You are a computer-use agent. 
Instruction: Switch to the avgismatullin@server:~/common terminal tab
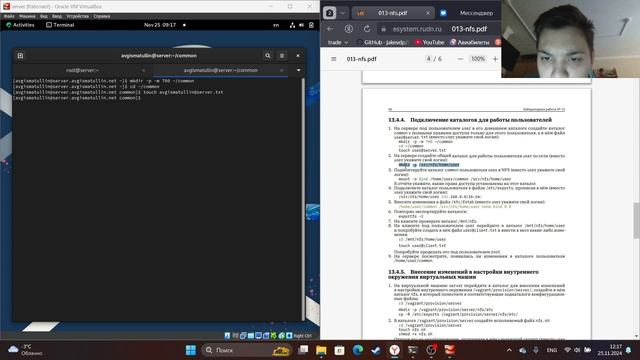tap(220, 70)
